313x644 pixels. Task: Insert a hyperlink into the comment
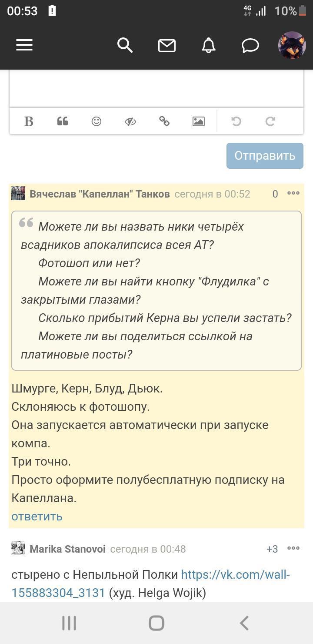pos(164,121)
